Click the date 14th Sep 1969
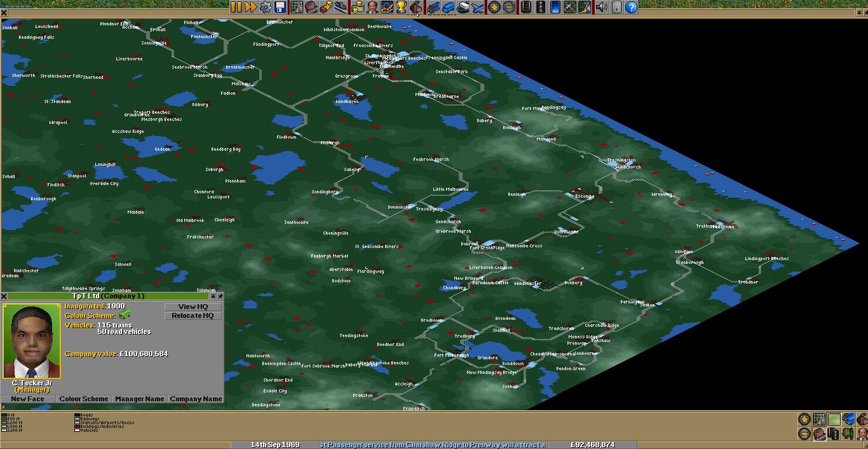The width and height of the screenshot is (868, 449). pyautogui.click(x=275, y=445)
